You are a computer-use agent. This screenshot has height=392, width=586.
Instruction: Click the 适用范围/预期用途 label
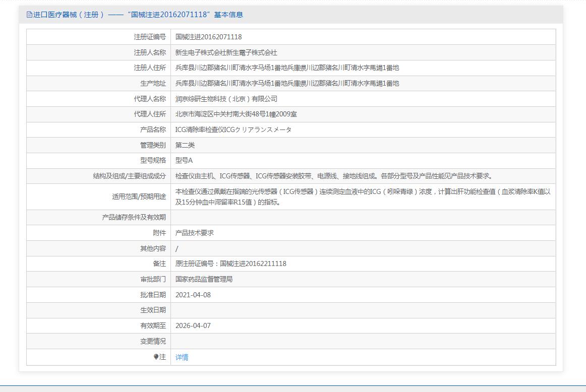pos(139,197)
